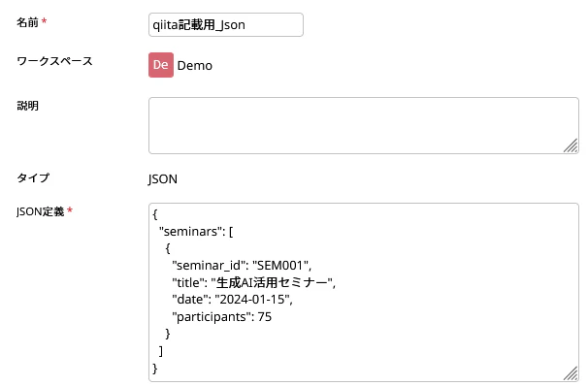Click the 'タイプ' label
588x386 pixels.
pyautogui.click(x=33, y=177)
